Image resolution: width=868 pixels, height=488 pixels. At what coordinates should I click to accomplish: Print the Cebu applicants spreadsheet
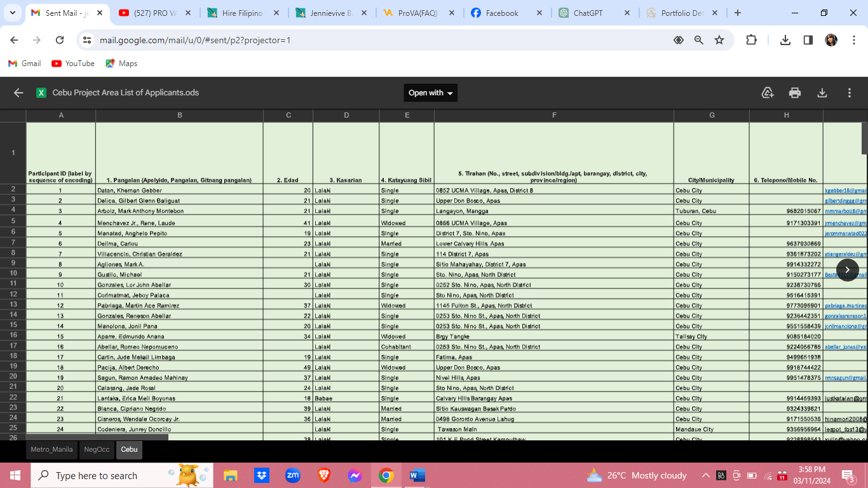(795, 93)
